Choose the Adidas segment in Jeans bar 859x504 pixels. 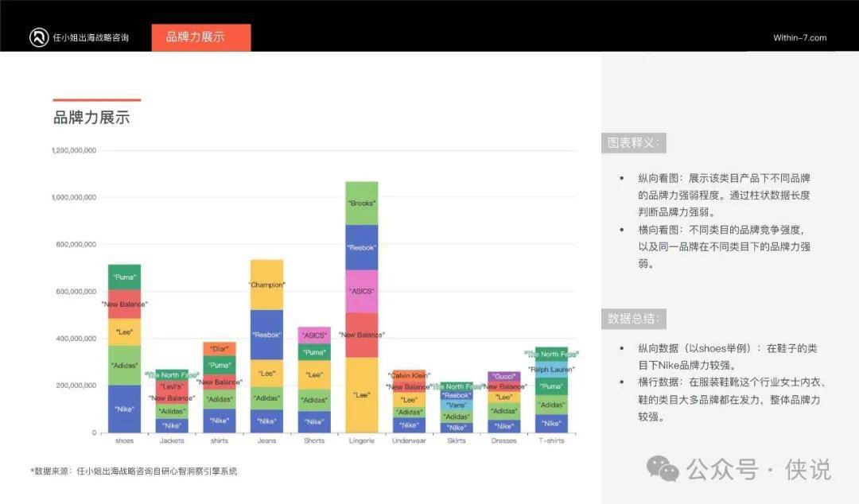tap(266, 398)
